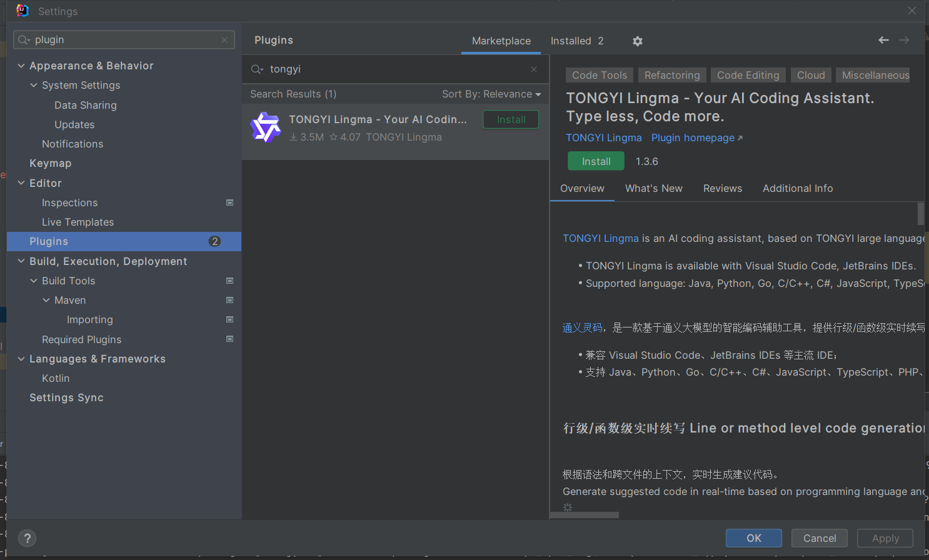Collapse the Editor section
This screenshot has height=560, width=929.
point(21,183)
